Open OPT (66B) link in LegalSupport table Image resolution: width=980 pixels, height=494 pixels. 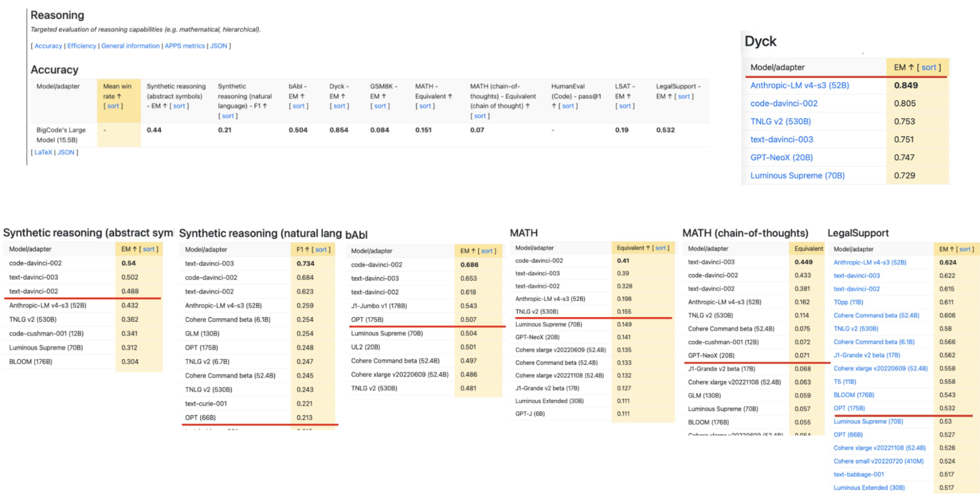click(x=848, y=435)
